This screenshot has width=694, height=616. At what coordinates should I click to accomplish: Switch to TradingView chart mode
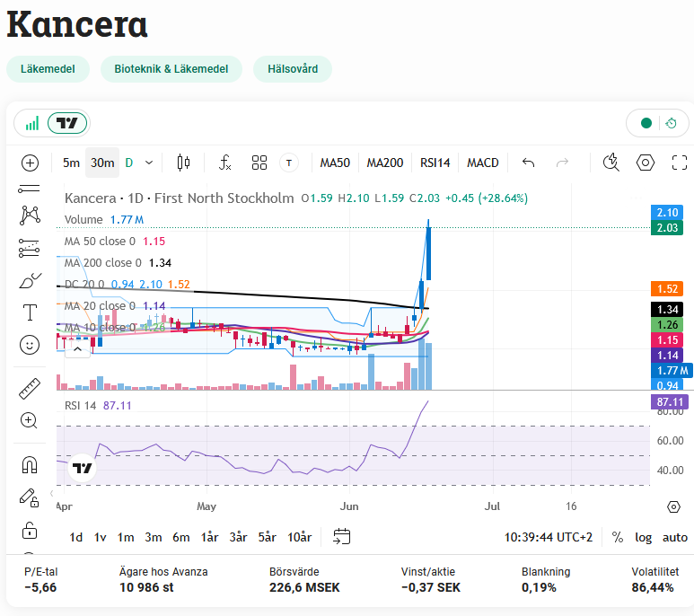(67, 123)
